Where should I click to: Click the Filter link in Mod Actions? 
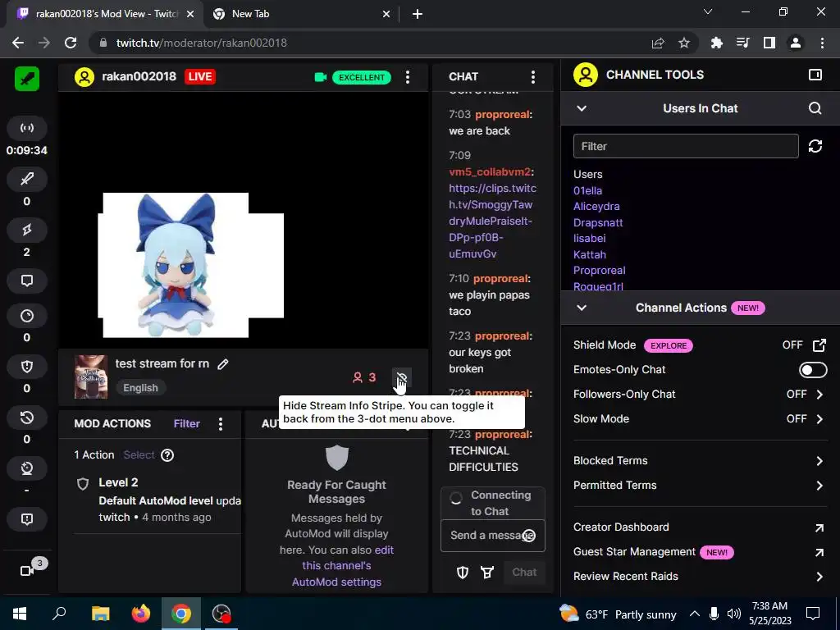click(x=186, y=424)
